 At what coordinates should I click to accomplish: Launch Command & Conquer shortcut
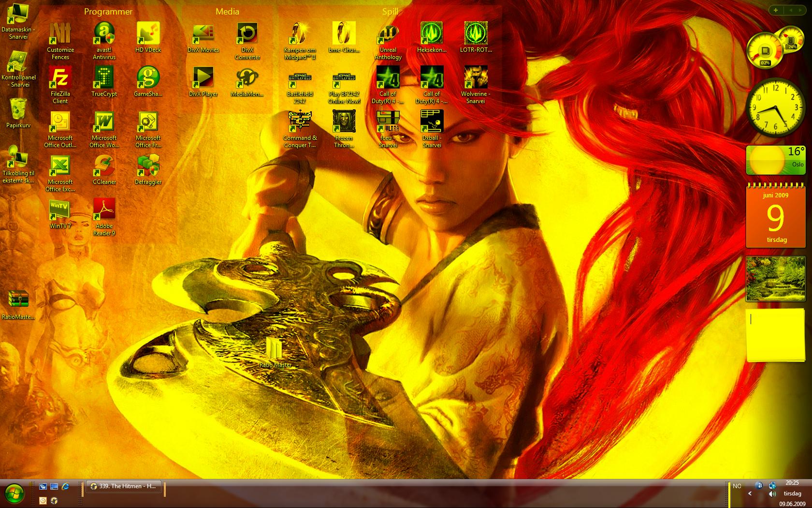point(300,129)
